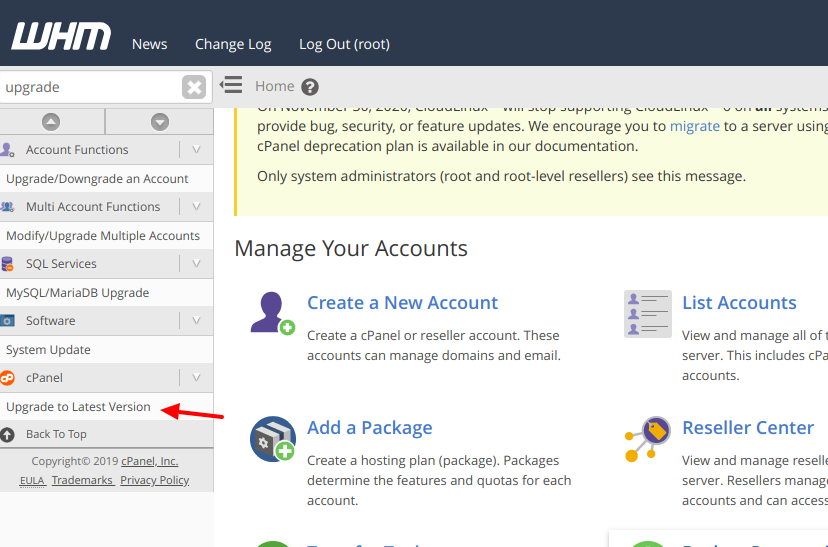
Task: Click the SQL Services database icon
Action: 7,263
